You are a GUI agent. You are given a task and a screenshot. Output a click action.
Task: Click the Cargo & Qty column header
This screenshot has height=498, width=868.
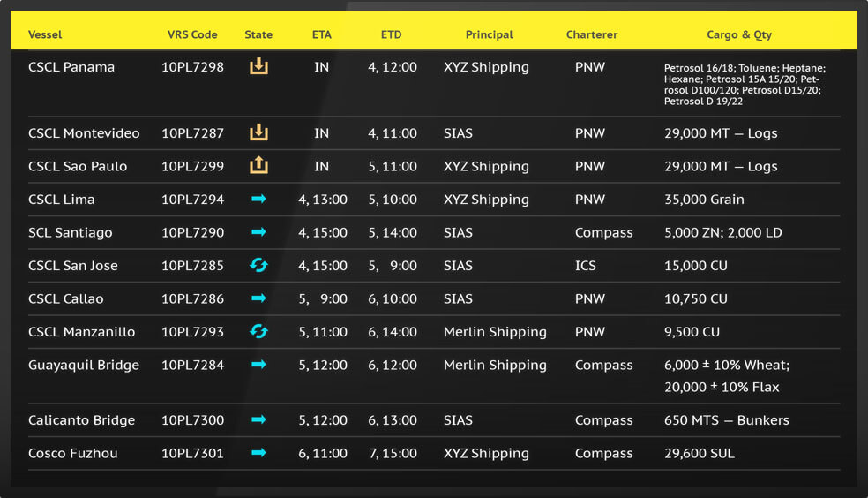point(738,34)
